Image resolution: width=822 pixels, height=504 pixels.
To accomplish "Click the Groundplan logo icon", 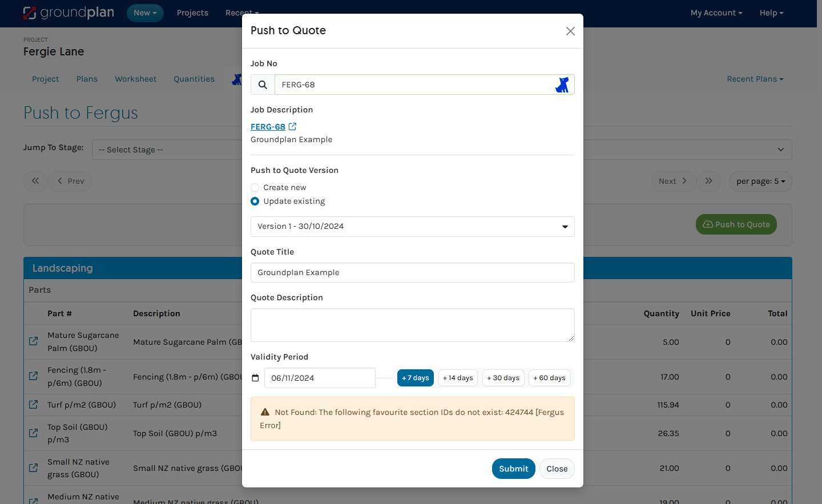I will (x=30, y=13).
